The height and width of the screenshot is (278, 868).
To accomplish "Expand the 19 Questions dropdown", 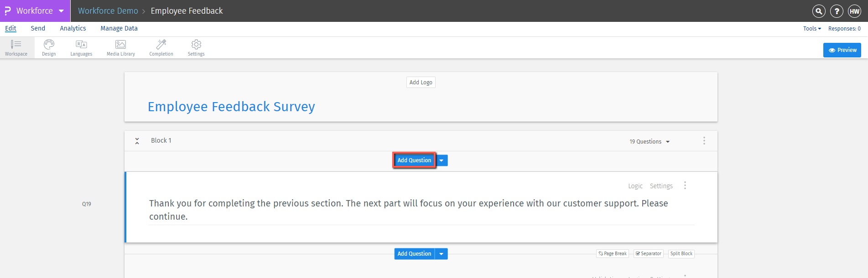I will point(650,142).
